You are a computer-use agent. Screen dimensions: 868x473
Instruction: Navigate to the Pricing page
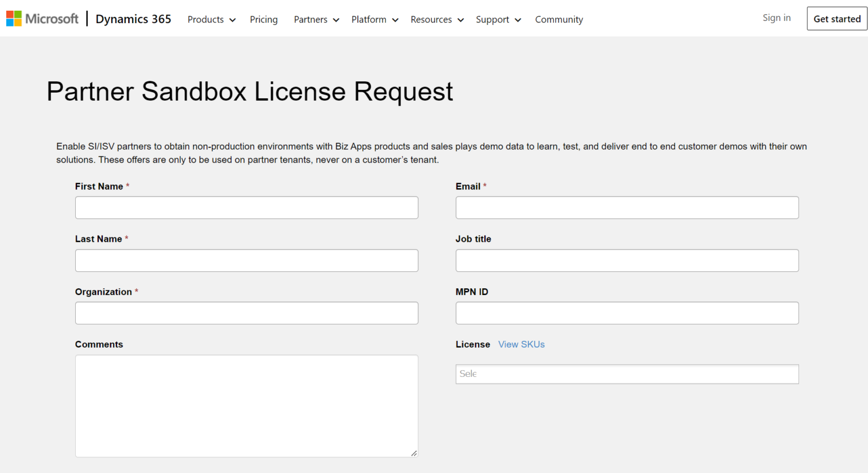tap(263, 19)
